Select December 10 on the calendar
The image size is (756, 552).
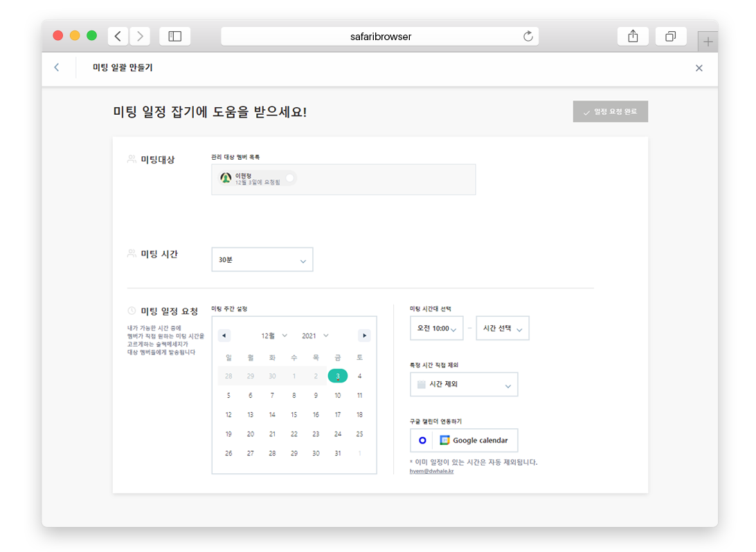(x=337, y=395)
